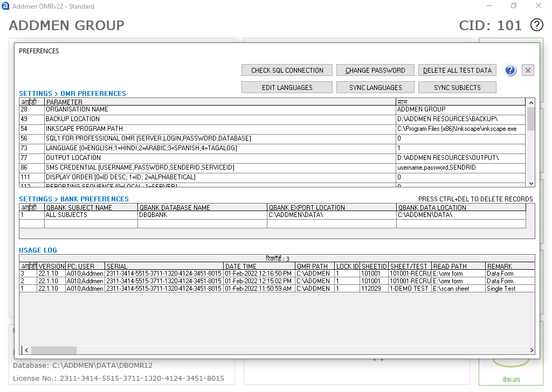This screenshot has height=392, width=552.
Task: Open the blue help icon in Preferences
Action: pos(510,71)
